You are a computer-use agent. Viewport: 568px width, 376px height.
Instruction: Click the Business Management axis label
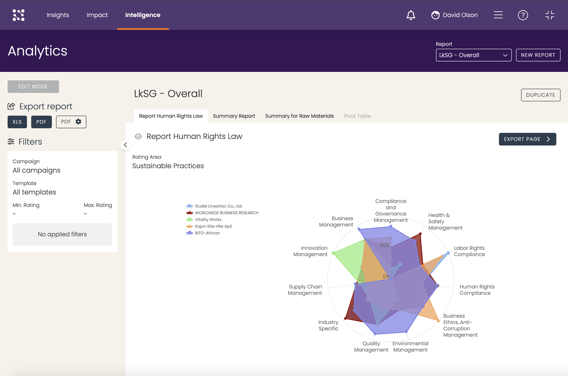(x=336, y=221)
